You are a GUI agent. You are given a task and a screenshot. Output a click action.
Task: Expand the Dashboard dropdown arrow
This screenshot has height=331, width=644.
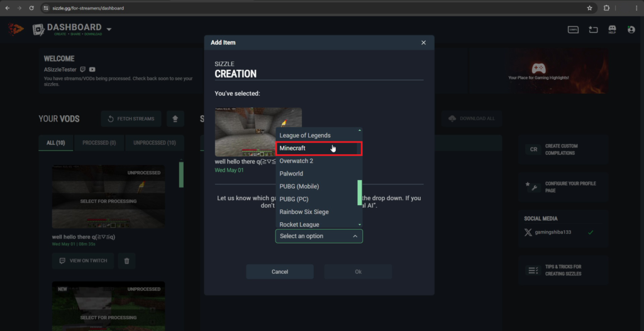pos(109,29)
